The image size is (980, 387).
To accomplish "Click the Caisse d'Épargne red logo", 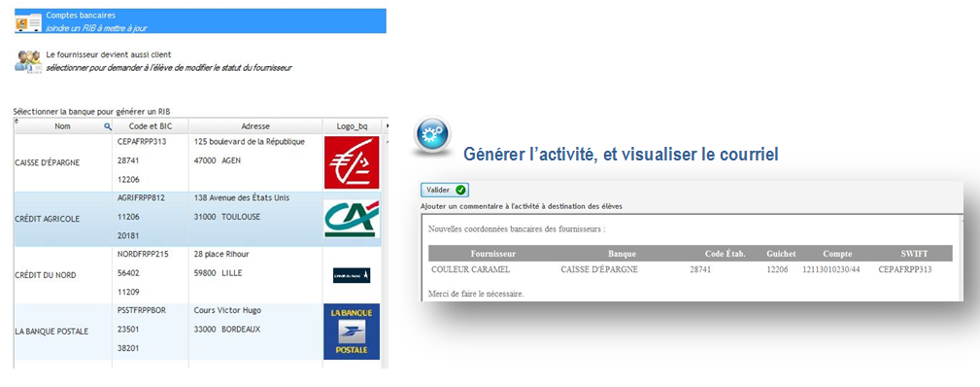I will pos(352,162).
